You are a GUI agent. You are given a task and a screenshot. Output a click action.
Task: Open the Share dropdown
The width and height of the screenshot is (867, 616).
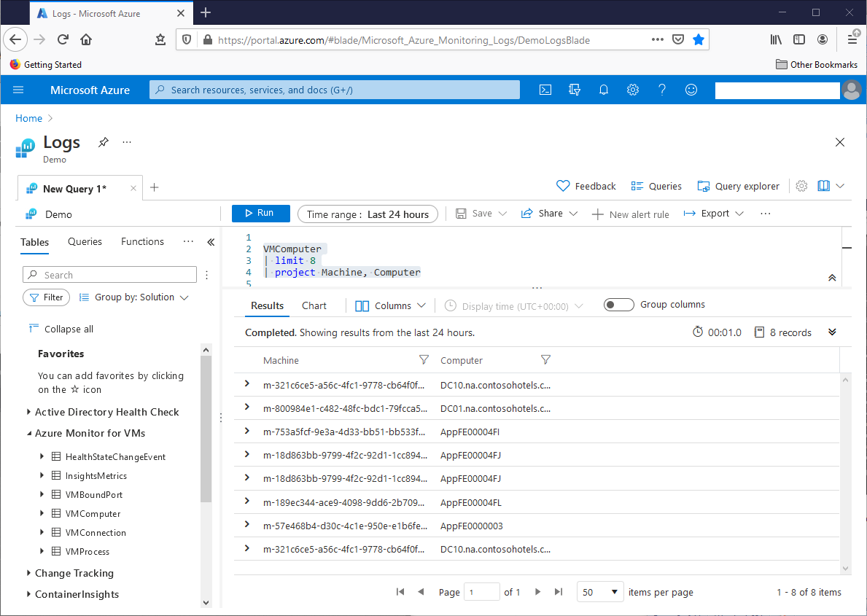point(549,214)
